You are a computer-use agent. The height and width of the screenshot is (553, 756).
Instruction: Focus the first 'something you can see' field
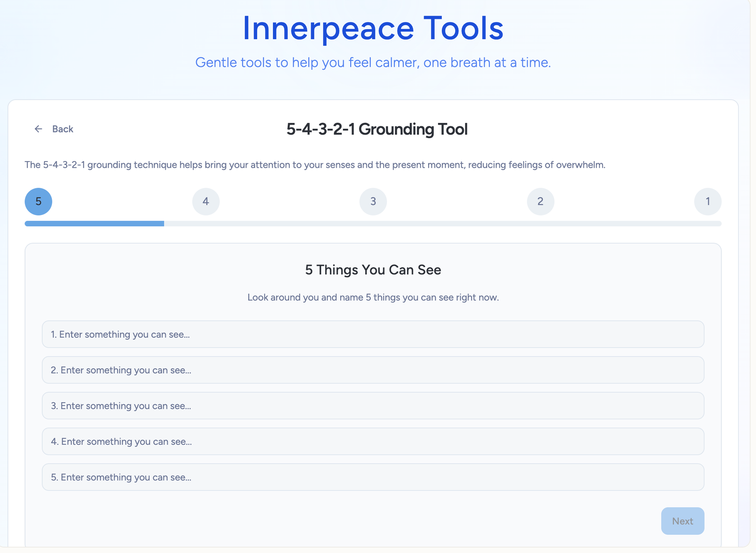tap(373, 334)
